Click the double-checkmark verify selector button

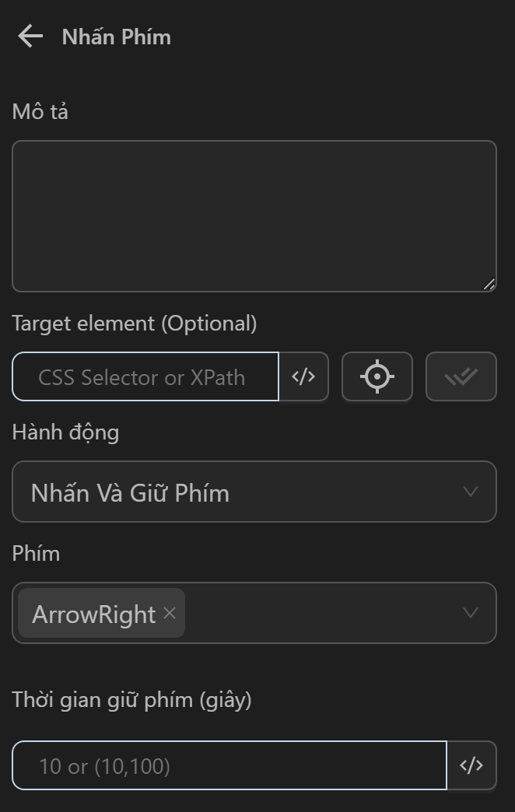(x=461, y=377)
